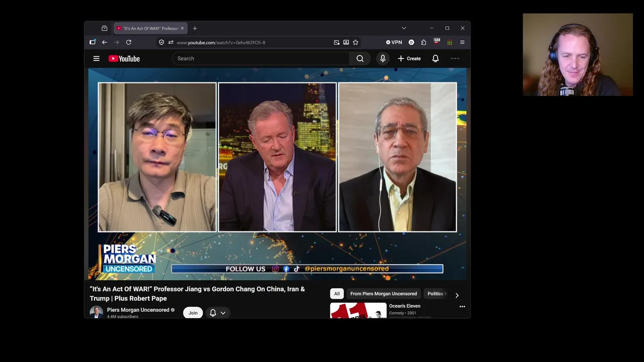Click the youtube.com address bar URL
Screen dimensions: 644x362
click(221, 42)
